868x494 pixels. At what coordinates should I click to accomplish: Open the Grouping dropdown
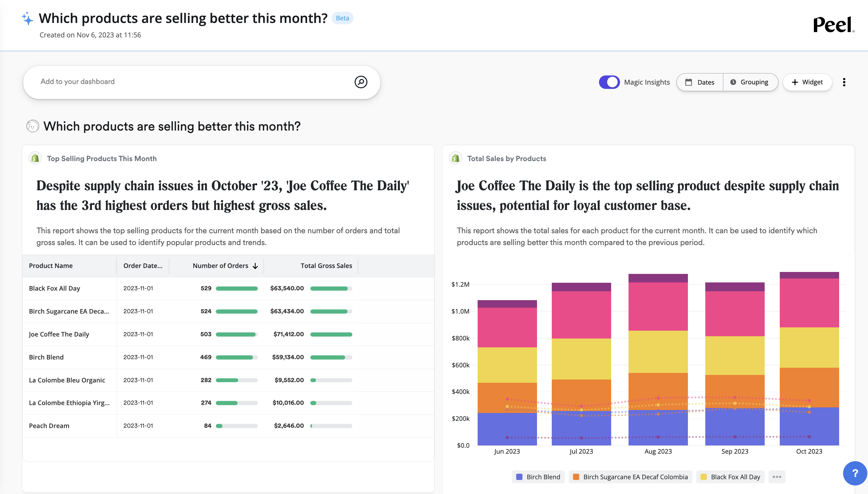750,82
